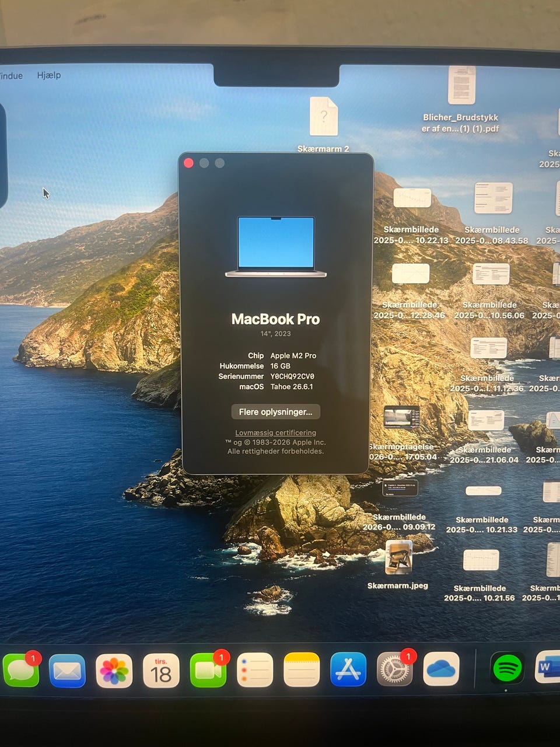The width and height of the screenshot is (560, 747).
Task: Select Skærmbillede ending 10.22.13
Action: coord(412,198)
